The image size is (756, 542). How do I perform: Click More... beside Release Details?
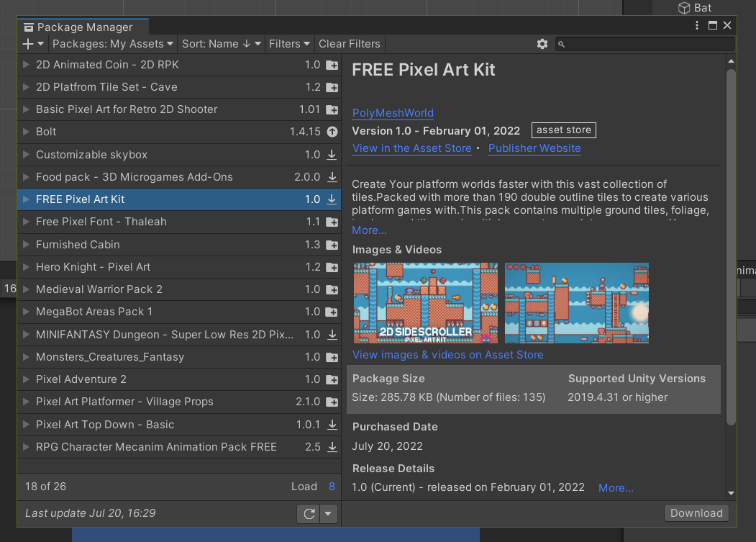(616, 488)
